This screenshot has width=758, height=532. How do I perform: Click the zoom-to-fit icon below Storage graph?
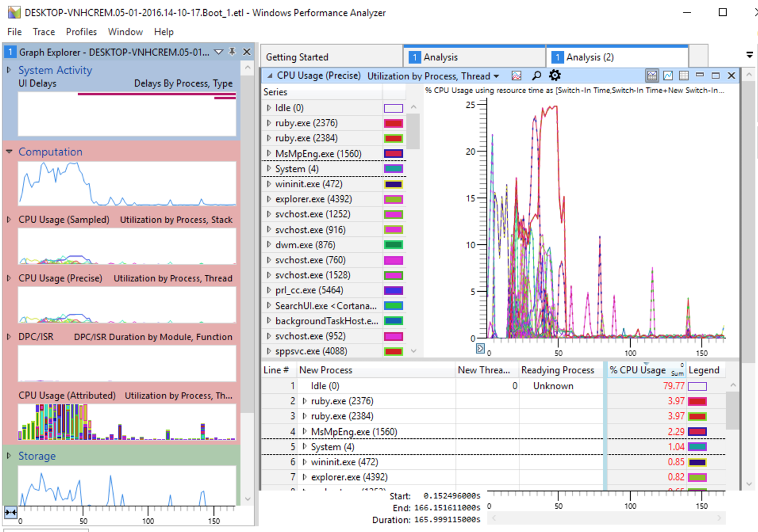click(x=10, y=513)
